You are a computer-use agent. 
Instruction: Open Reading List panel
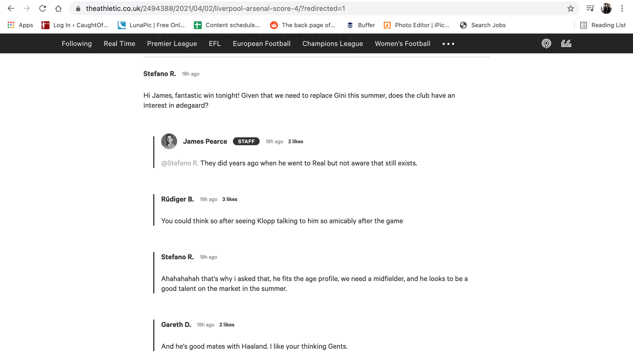click(x=603, y=25)
